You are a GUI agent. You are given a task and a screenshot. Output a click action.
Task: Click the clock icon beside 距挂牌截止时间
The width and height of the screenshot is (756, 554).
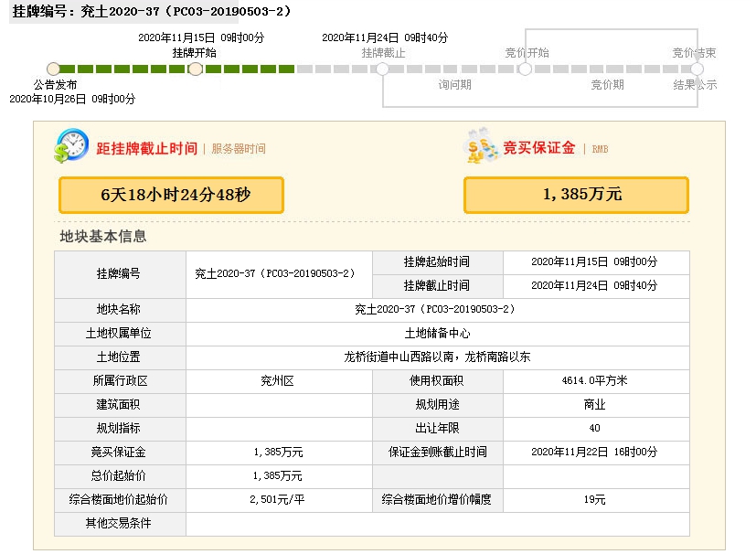[71, 145]
